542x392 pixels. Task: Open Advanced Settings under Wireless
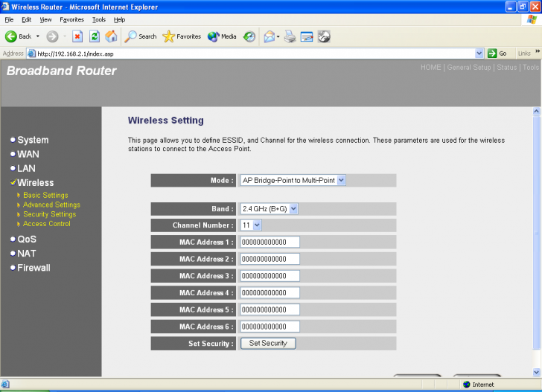coord(51,205)
